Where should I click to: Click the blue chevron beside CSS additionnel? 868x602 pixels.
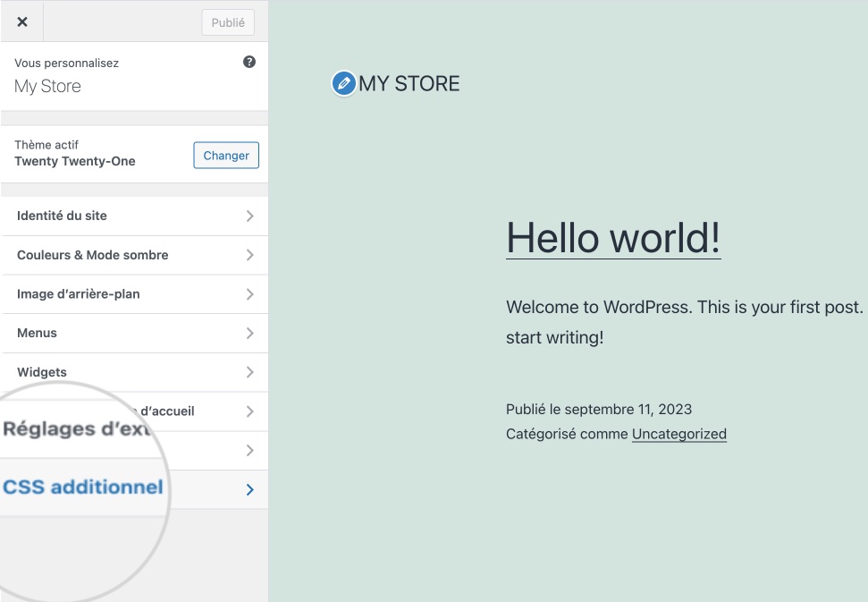coord(249,489)
